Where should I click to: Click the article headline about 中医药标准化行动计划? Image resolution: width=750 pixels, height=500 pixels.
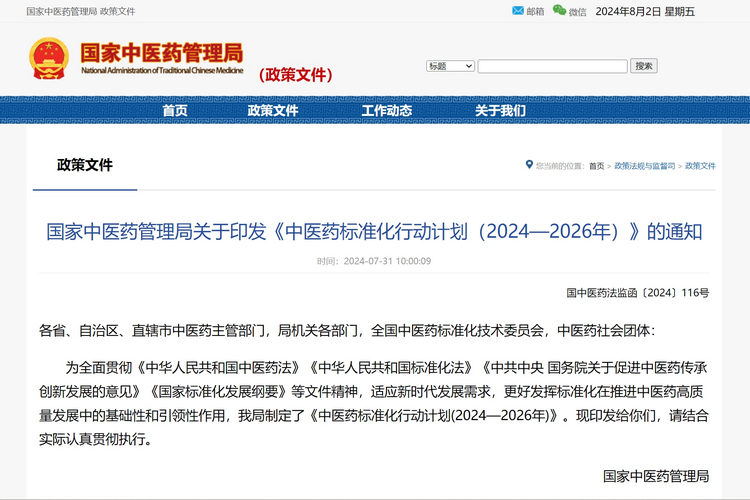(x=374, y=232)
